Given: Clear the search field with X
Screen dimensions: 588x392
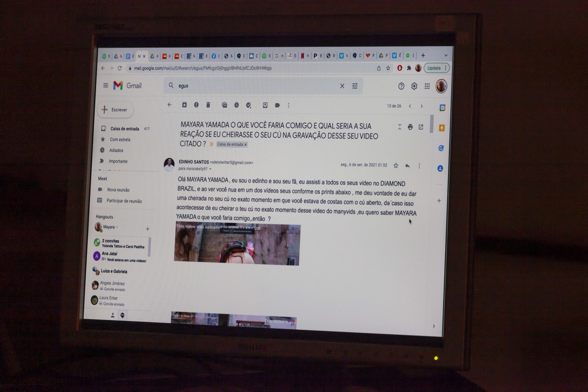Looking at the screenshot, I should tap(342, 86).
